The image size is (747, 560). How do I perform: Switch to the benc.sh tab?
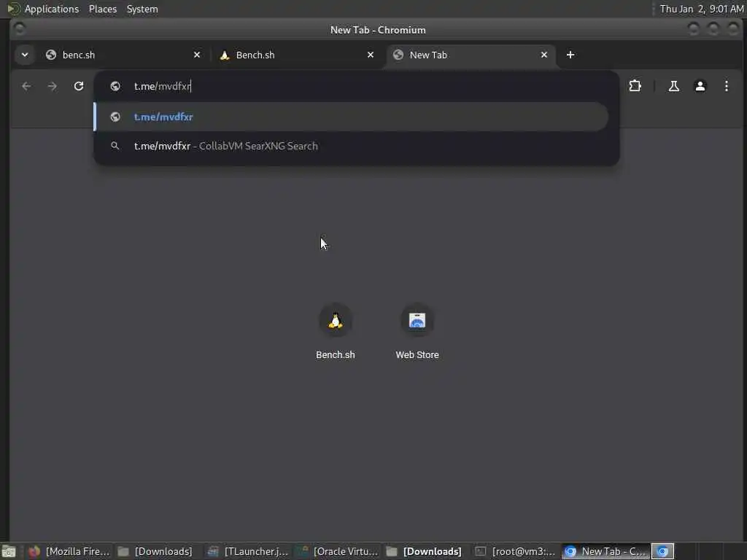[123, 55]
